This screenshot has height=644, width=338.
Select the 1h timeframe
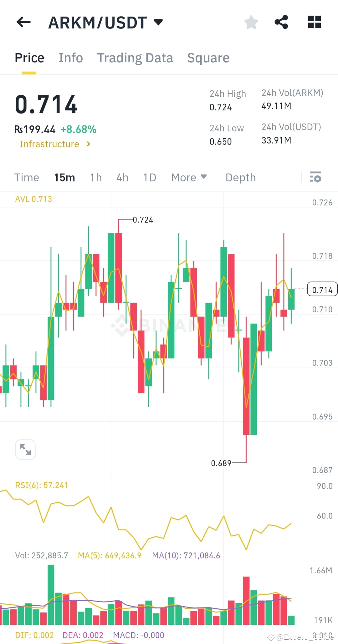(95, 177)
